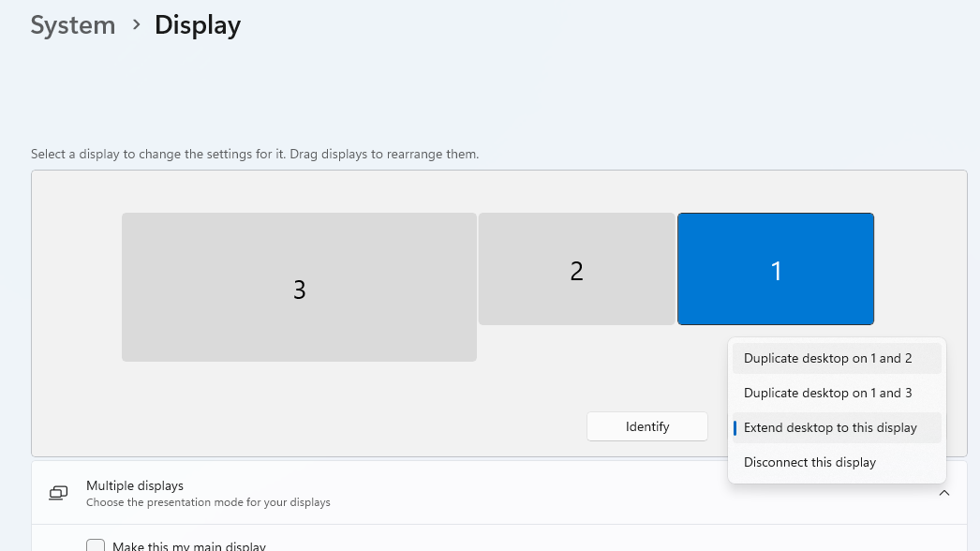Click the Multiple displays monitor icon
This screenshot has width=980, height=551.
tap(59, 493)
